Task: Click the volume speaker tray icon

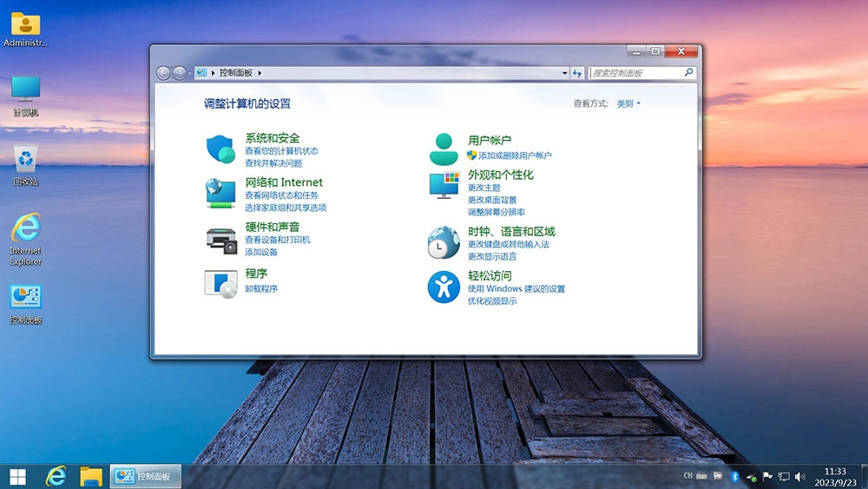Action: [x=800, y=476]
